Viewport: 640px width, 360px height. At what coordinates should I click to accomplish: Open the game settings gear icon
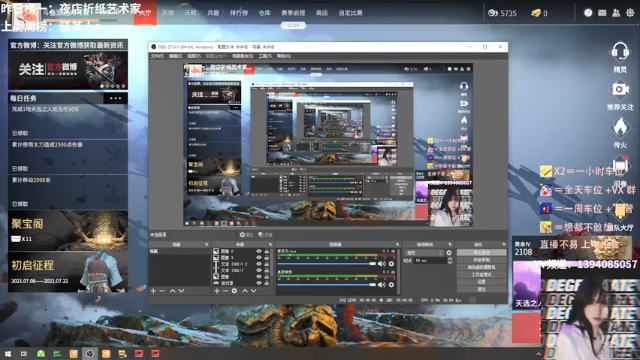click(x=630, y=13)
